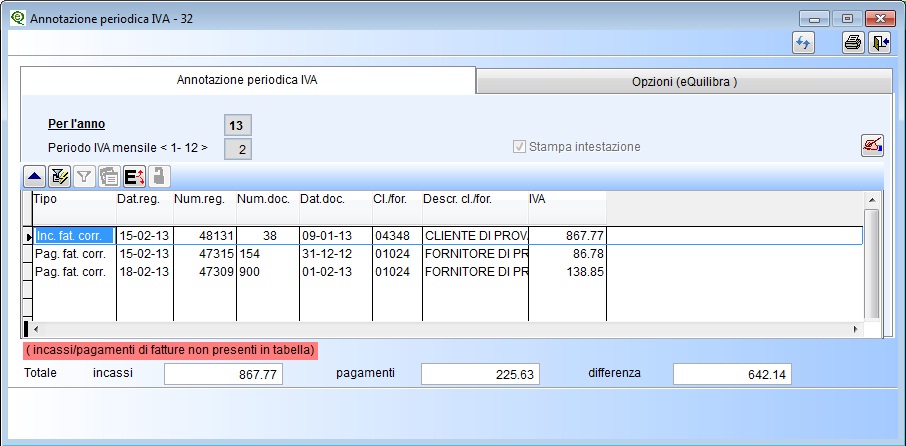Screen dimensions: 906x446
Task: Click document number 38
Action: click(x=268, y=236)
